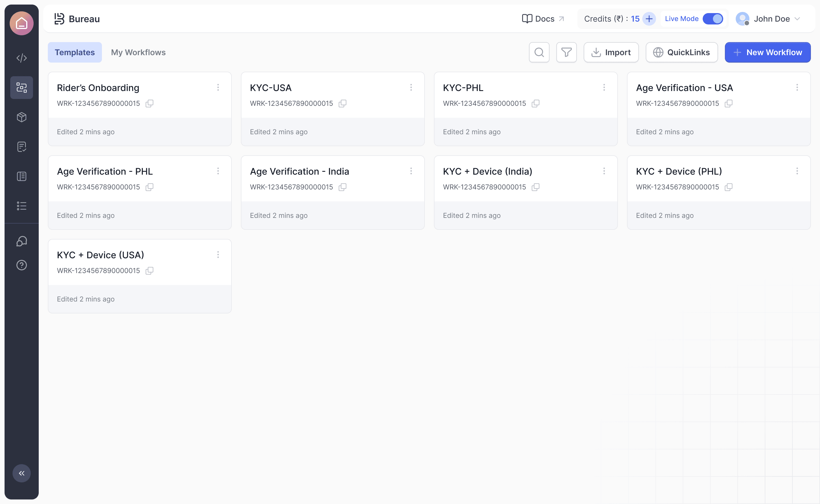Click the support headset icon in sidebar
This screenshot has width=820, height=504.
tap(21, 241)
